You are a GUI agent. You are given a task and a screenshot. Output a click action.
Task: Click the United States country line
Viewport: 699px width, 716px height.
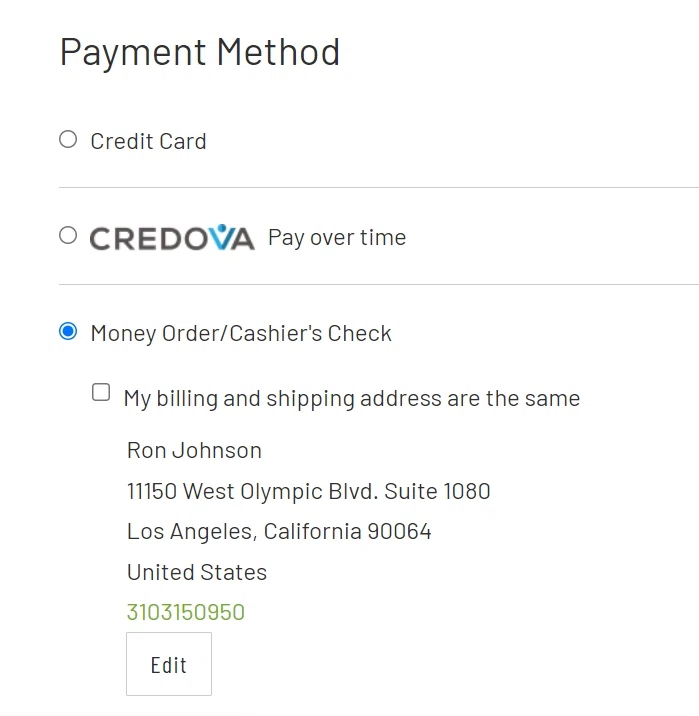[197, 573]
